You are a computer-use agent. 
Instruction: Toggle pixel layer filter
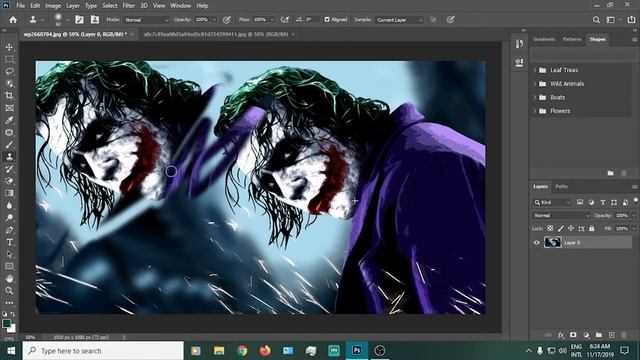[x=580, y=202]
